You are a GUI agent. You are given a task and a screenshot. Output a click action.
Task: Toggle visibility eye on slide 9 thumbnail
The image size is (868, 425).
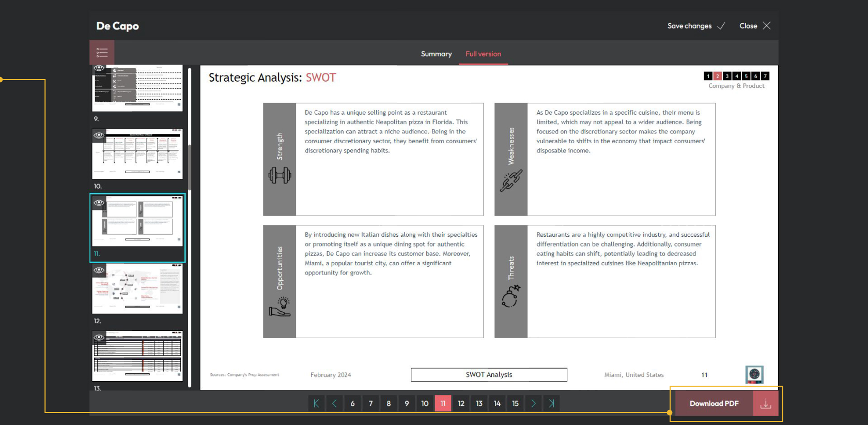(99, 68)
